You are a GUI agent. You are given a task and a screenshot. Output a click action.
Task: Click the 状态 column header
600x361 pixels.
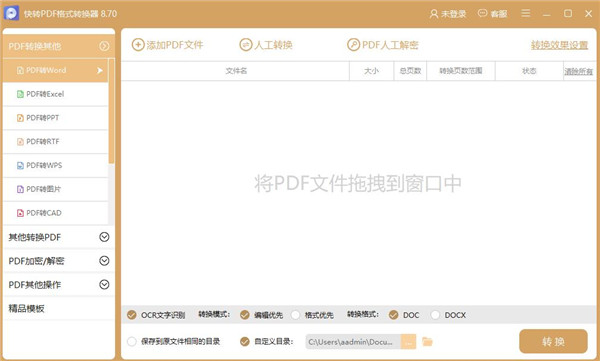pyautogui.click(x=529, y=71)
